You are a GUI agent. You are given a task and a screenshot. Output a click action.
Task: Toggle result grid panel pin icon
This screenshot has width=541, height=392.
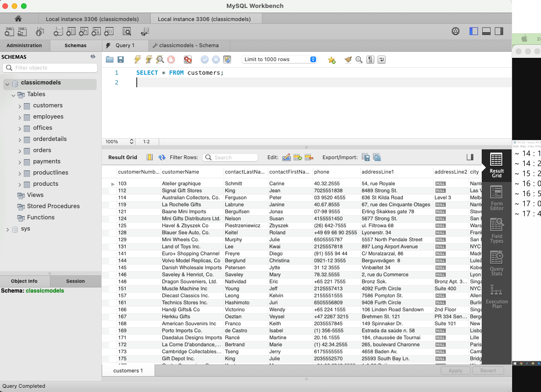point(470,157)
